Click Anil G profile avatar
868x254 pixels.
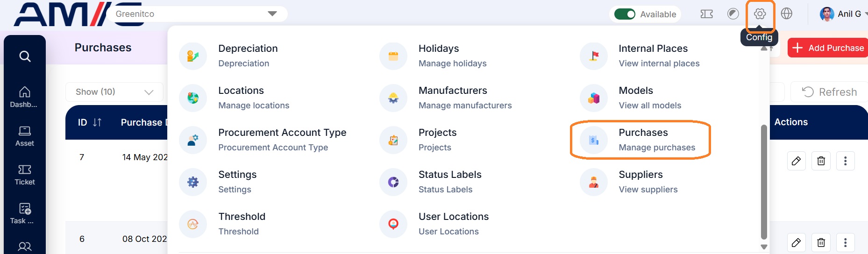pos(827,14)
